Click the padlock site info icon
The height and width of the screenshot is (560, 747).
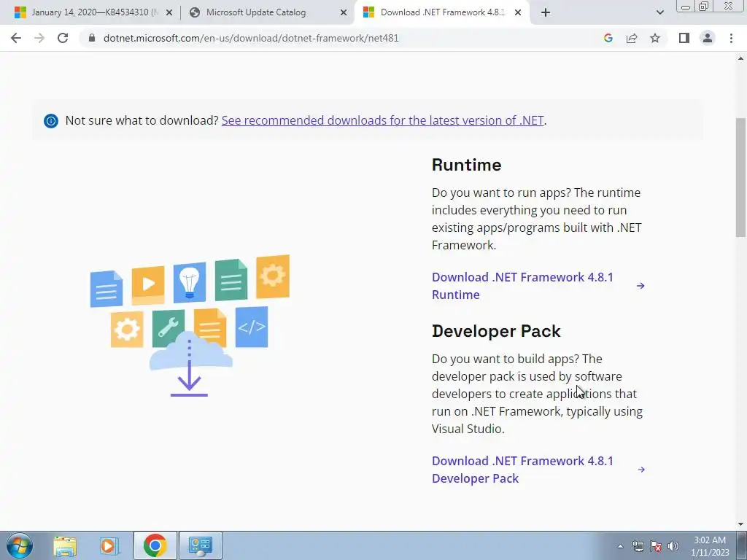[x=92, y=38]
